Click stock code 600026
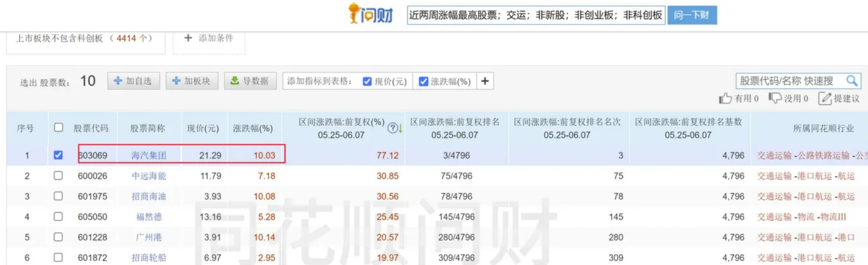 (x=93, y=176)
